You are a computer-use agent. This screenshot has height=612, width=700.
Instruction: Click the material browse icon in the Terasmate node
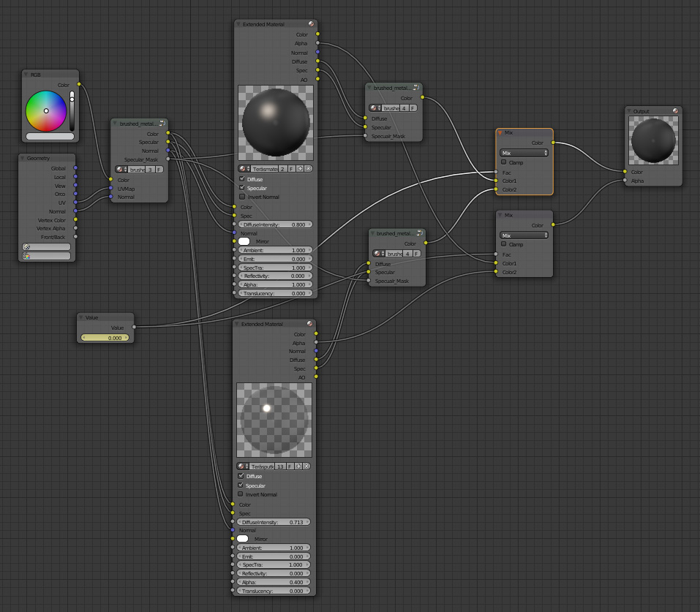243,168
